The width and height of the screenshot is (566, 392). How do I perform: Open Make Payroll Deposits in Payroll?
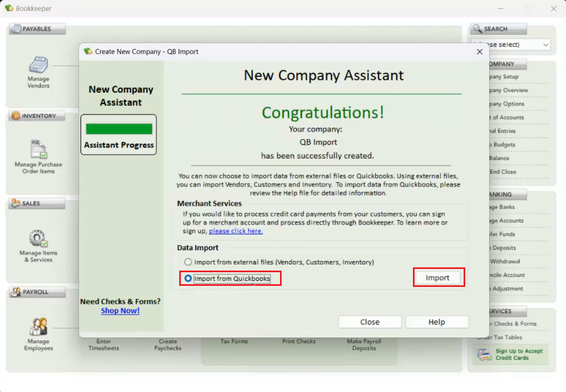[x=364, y=345]
